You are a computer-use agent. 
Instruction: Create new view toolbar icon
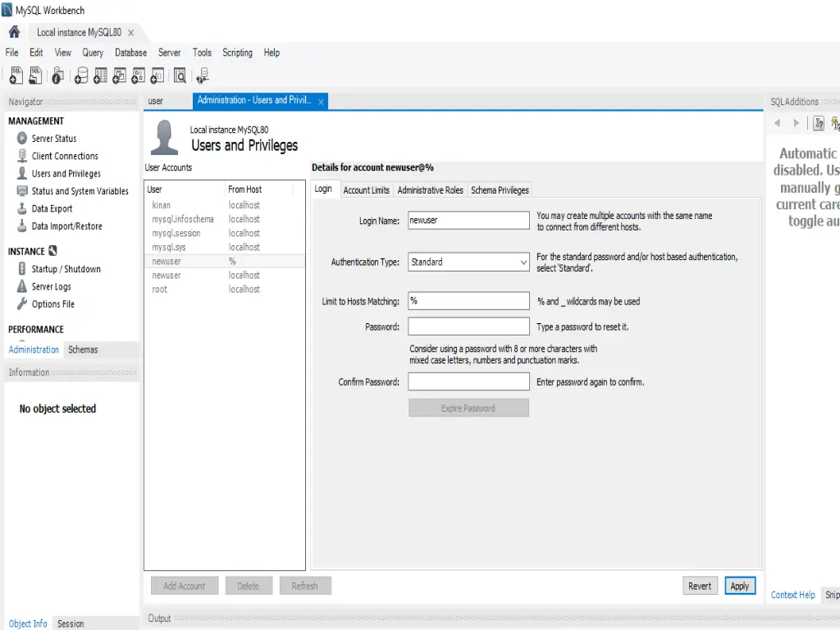coord(120,75)
